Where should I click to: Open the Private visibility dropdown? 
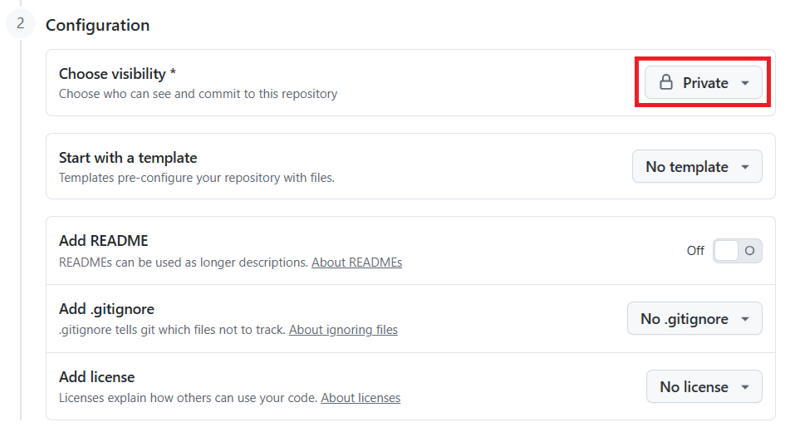[x=704, y=83]
